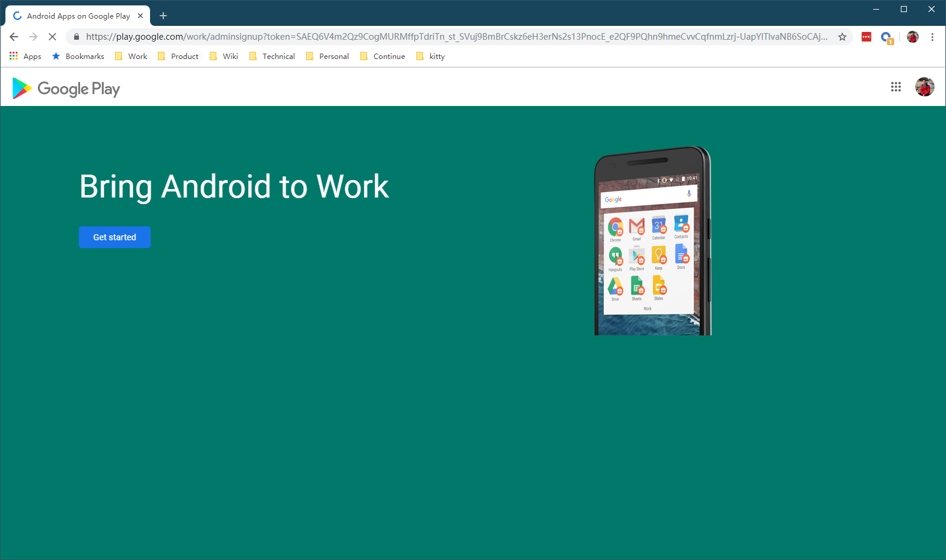
Task: Click the red extension icon in toolbar
Action: point(866,37)
